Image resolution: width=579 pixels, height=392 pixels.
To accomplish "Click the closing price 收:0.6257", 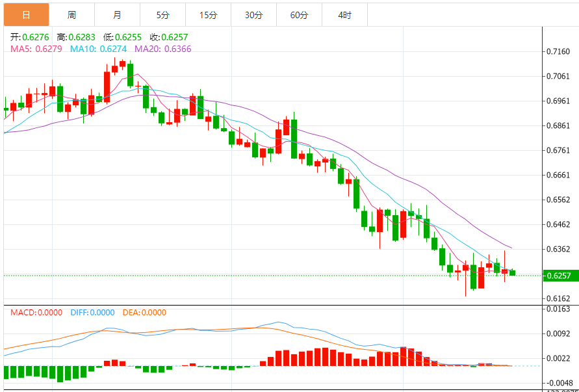I will click(169, 37).
